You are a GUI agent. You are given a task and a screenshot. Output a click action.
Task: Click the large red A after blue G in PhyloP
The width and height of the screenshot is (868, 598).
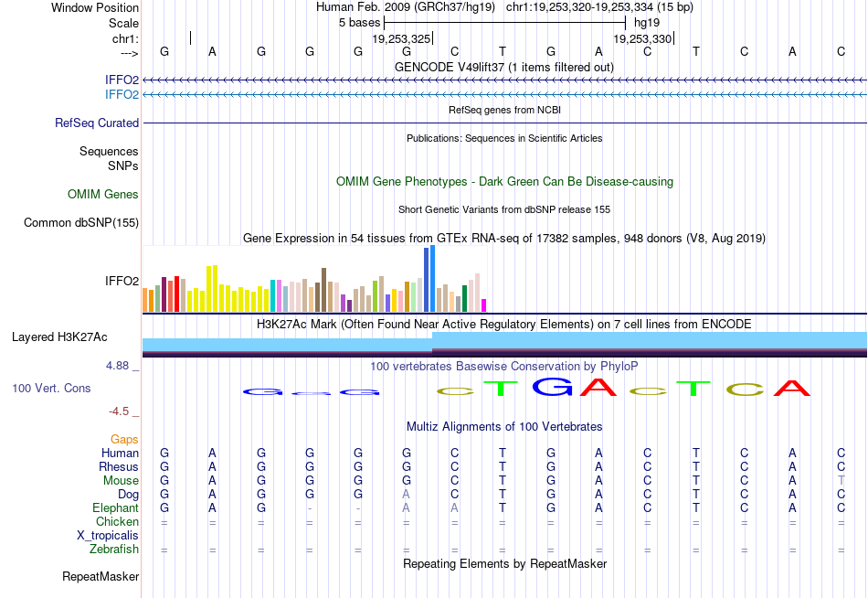pyautogui.click(x=598, y=387)
